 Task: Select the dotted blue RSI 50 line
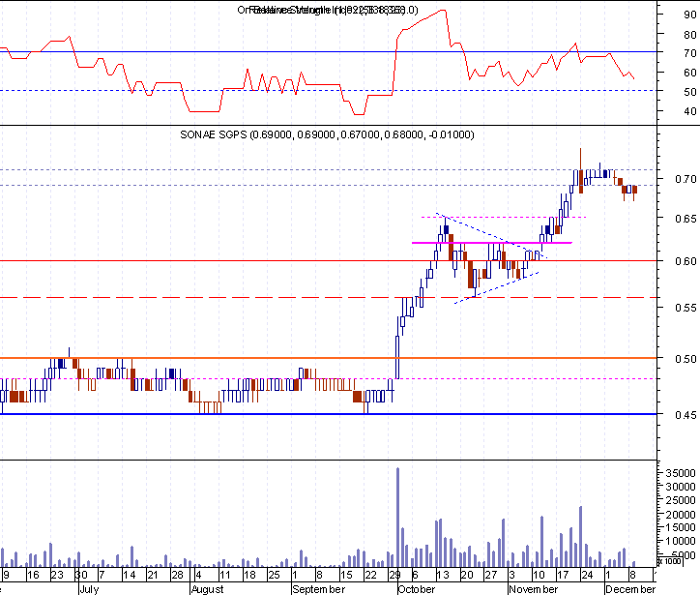point(328,91)
